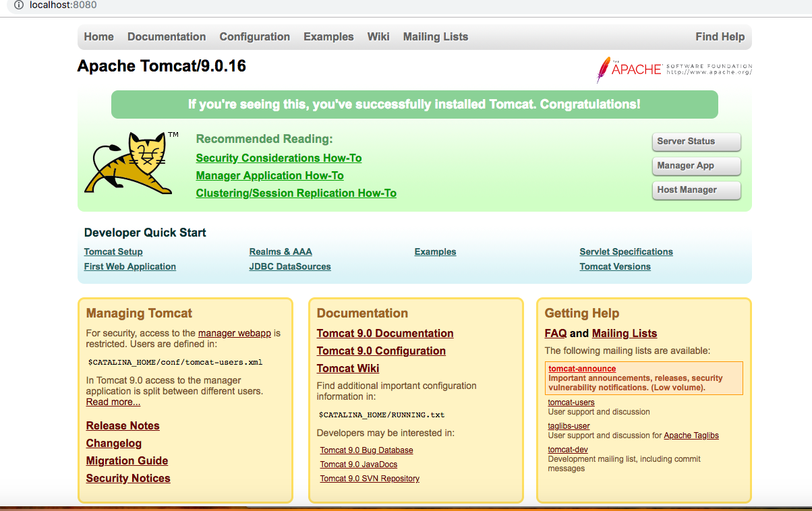Viewport: 812px width, 511px height.
Task: Open Mailing Lists in the top navigation
Action: [x=436, y=37]
